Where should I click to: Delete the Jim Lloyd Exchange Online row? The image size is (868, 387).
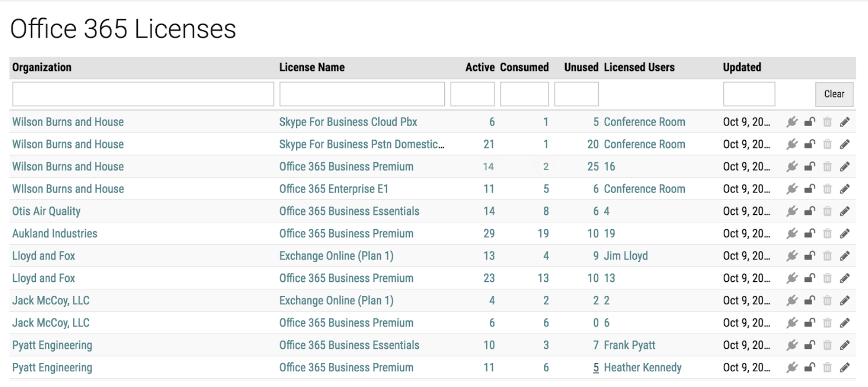pos(827,256)
